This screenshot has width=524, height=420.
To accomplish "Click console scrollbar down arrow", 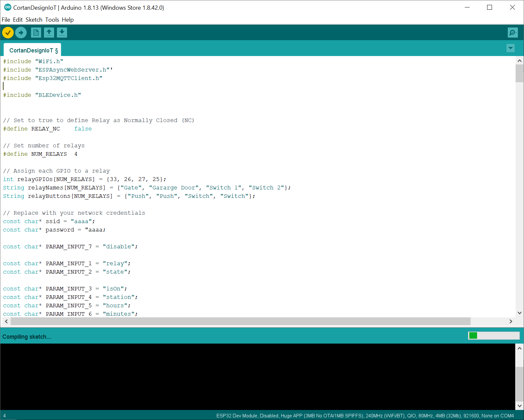I will click(x=519, y=406).
